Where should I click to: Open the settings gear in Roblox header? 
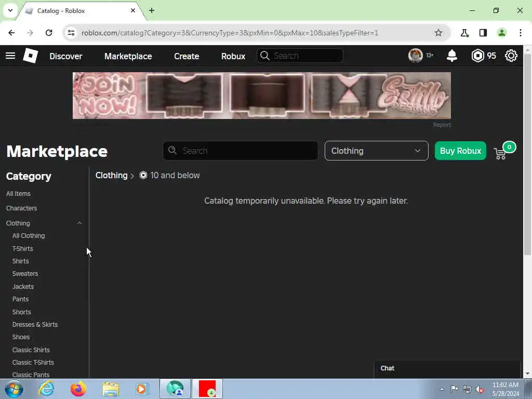click(x=511, y=56)
